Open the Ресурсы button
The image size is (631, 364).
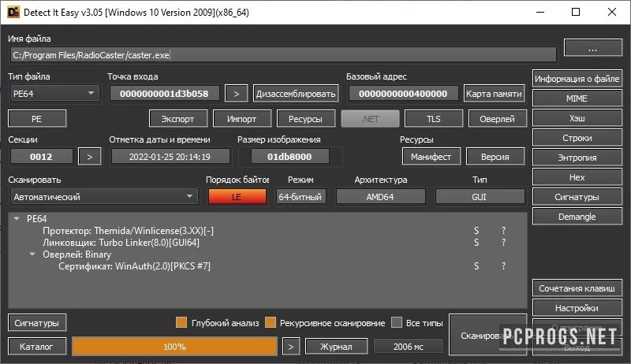[305, 119]
